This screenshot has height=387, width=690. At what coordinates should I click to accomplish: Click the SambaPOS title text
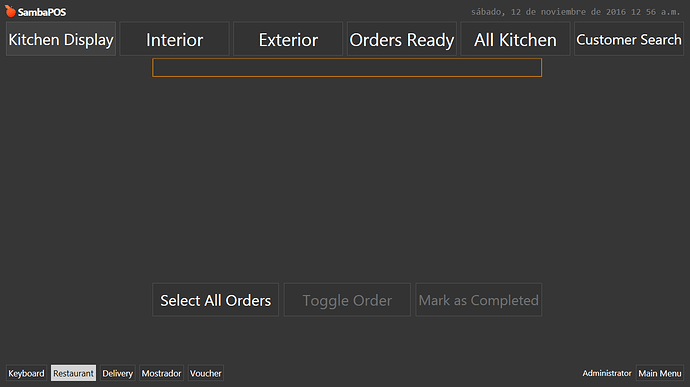(x=42, y=12)
